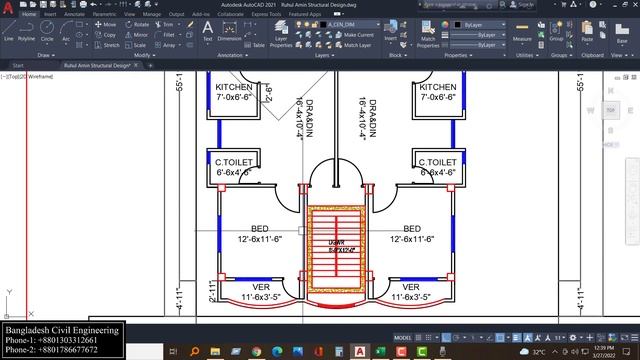Click Match Layer button
The height and width of the screenshot is (360, 640).
pyautogui.click(x=353, y=45)
